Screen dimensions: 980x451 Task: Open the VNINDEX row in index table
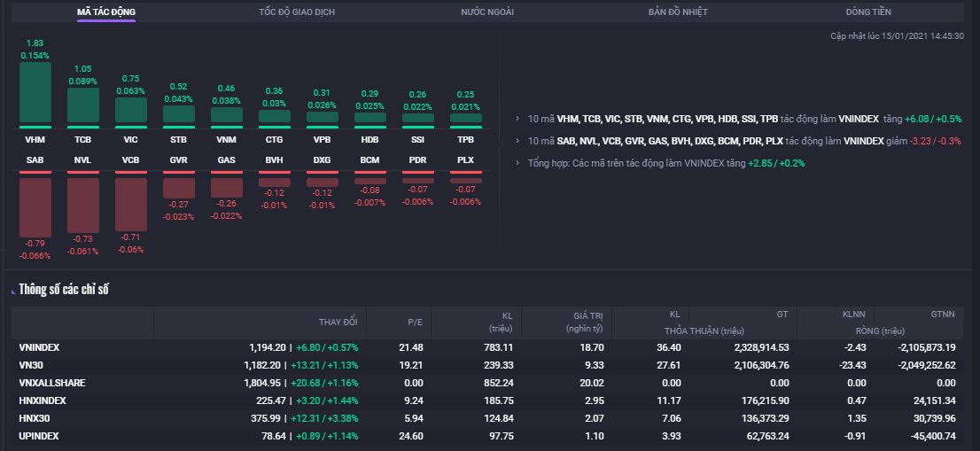(39, 347)
